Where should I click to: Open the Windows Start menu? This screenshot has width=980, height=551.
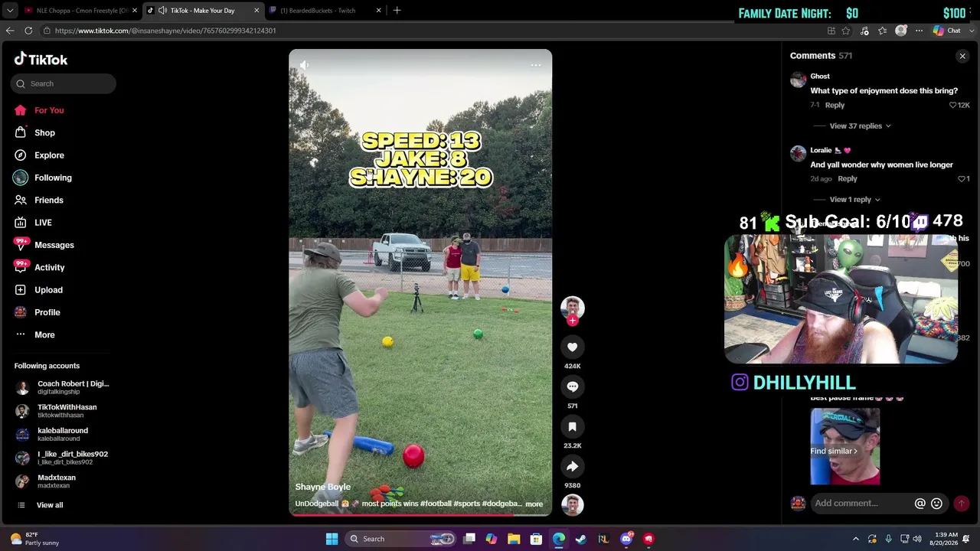click(x=332, y=539)
